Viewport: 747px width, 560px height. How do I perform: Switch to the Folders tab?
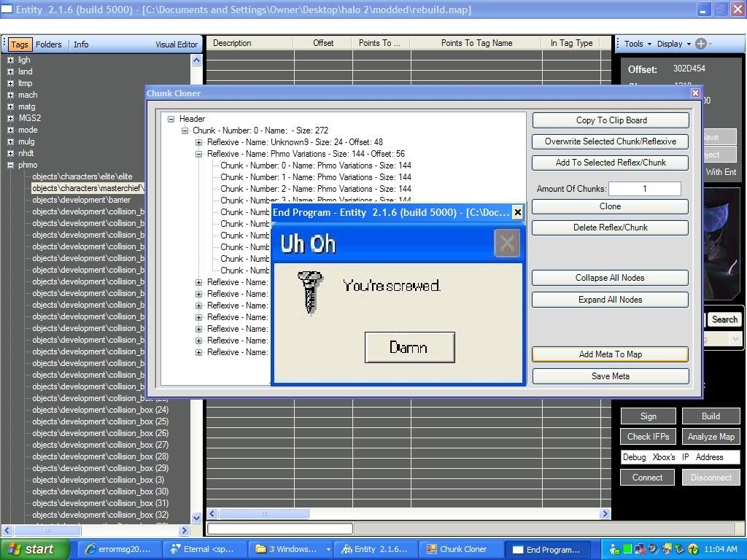click(49, 44)
